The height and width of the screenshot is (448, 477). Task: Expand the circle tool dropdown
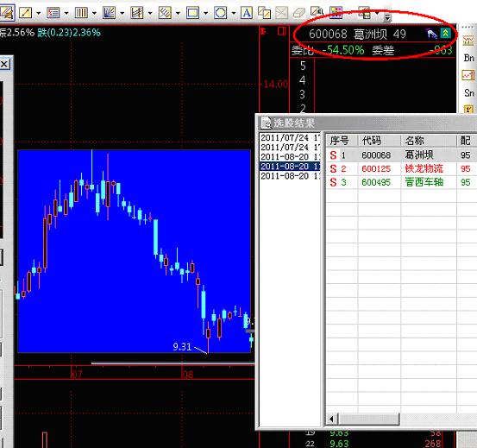pos(234,13)
